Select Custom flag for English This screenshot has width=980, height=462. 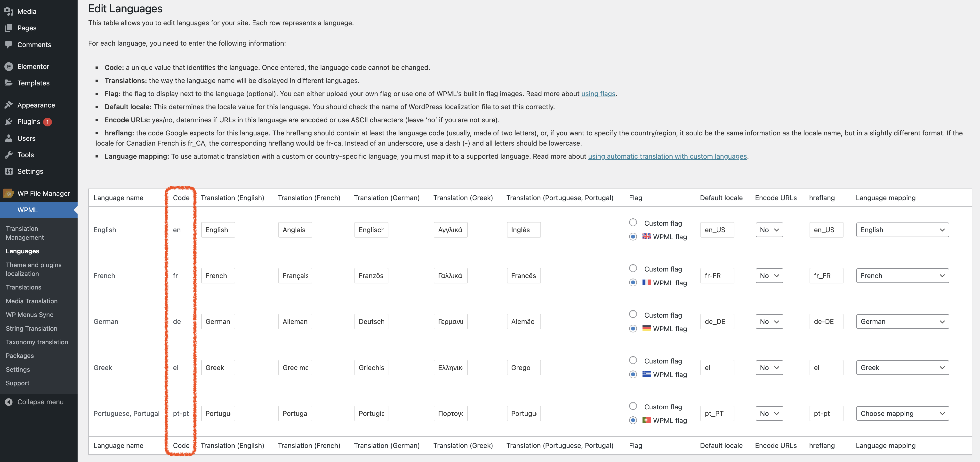click(x=633, y=223)
